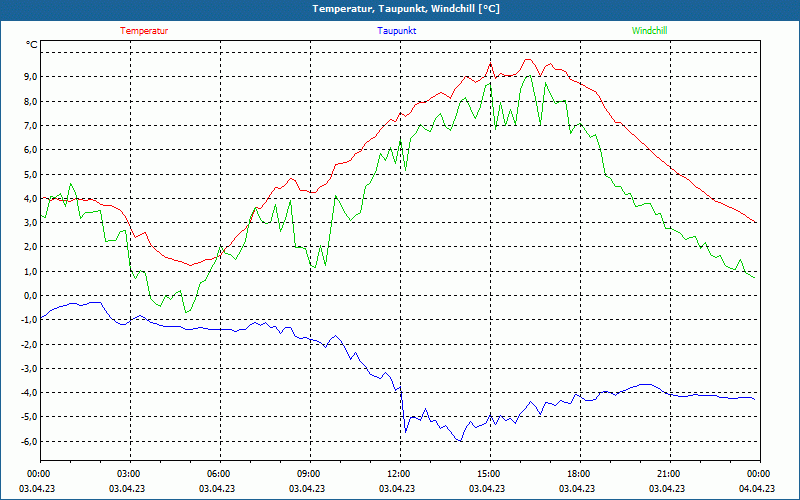Click the -6,0 y-axis value

click(29, 441)
